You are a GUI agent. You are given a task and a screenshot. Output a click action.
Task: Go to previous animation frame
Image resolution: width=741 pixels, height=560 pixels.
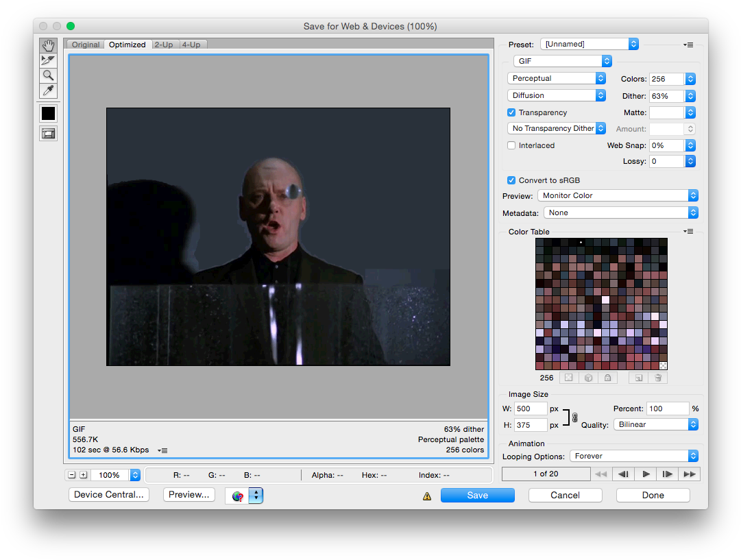coord(623,474)
